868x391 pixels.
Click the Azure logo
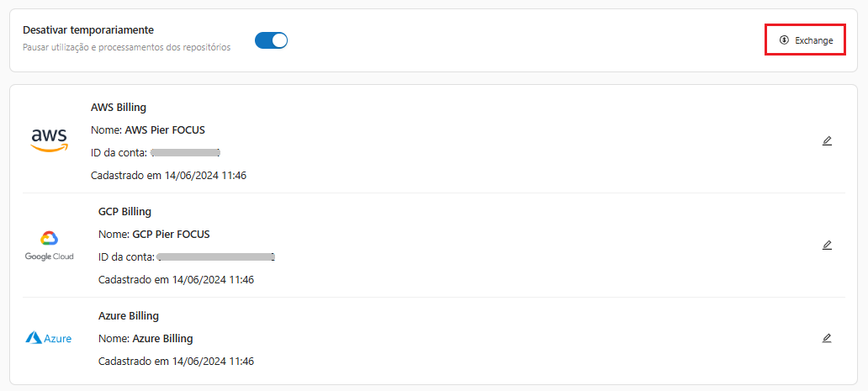tap(49, 338)
